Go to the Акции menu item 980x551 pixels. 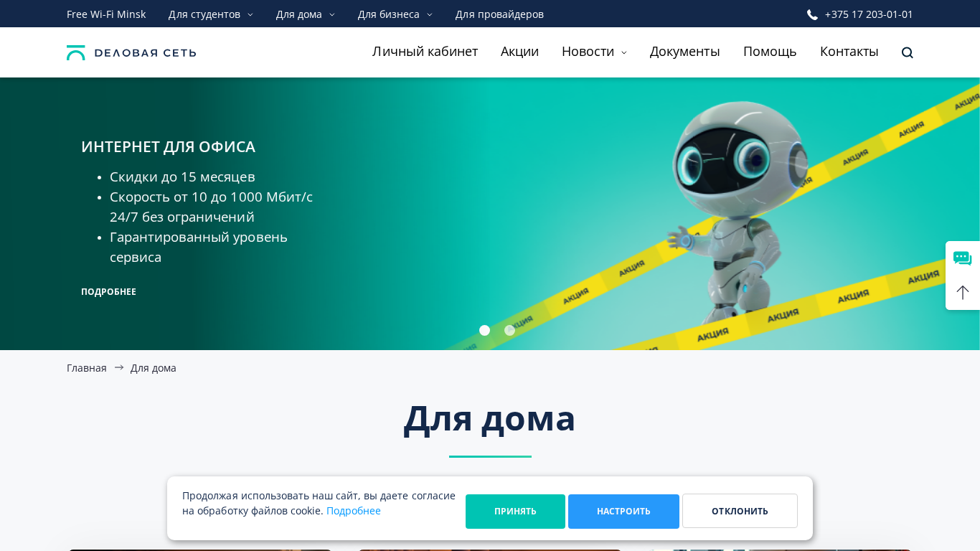519,52
